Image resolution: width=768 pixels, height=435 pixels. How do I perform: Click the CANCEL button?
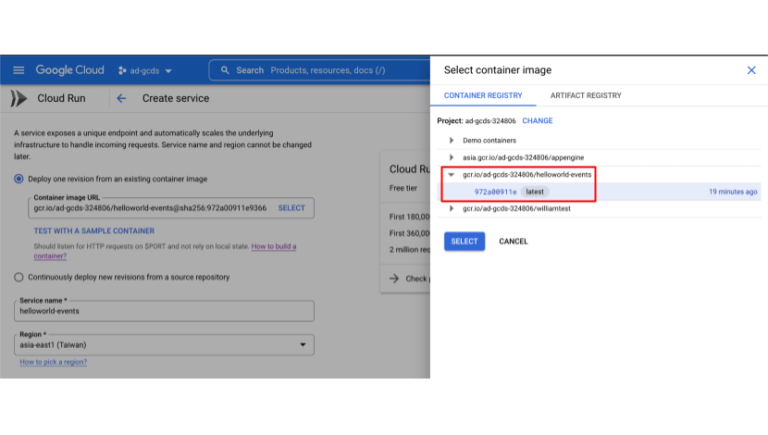click(x=513, y=242)
